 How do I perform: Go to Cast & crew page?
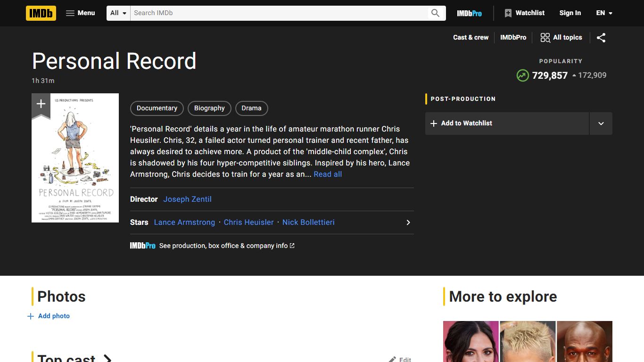tap(471, 38)
